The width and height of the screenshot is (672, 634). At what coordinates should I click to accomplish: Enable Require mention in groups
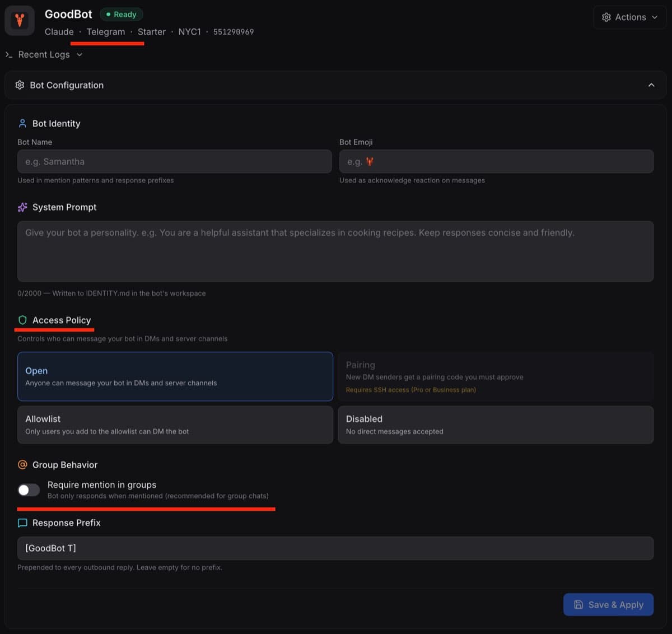tap(28, 490)
